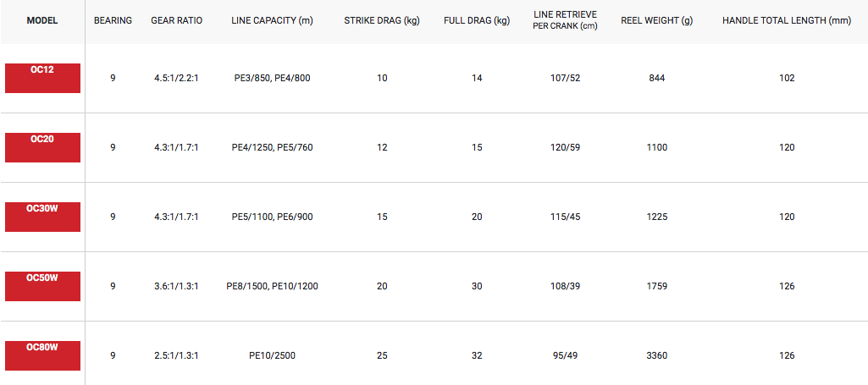Screen dimensions: 868x385
Task: Open the OC30W model entry
Action: click(x=42, y=217)
